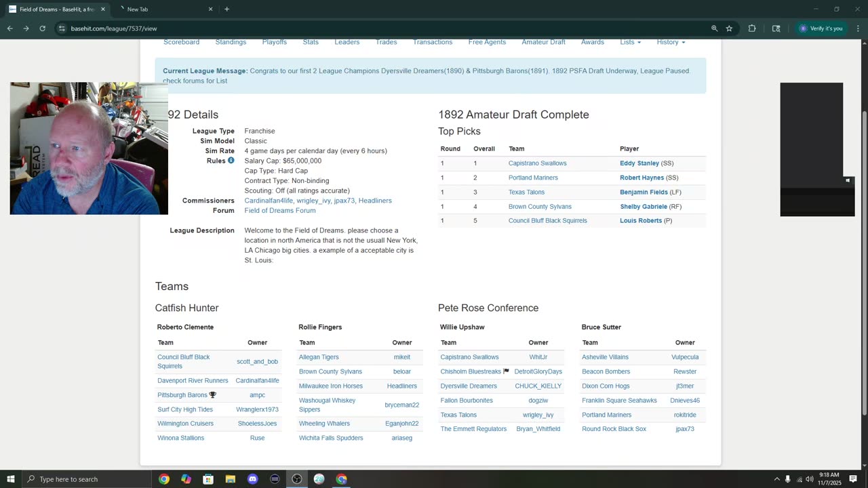The image size is (868, 488).
Task: Click the taskbar clock and date
Action: (x=829, y=479)
